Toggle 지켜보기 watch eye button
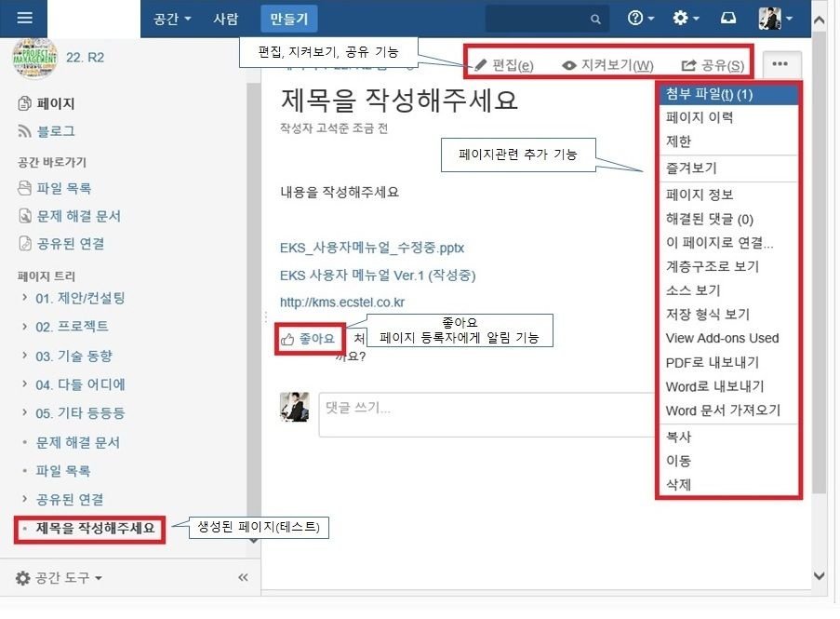 point(607,65)
